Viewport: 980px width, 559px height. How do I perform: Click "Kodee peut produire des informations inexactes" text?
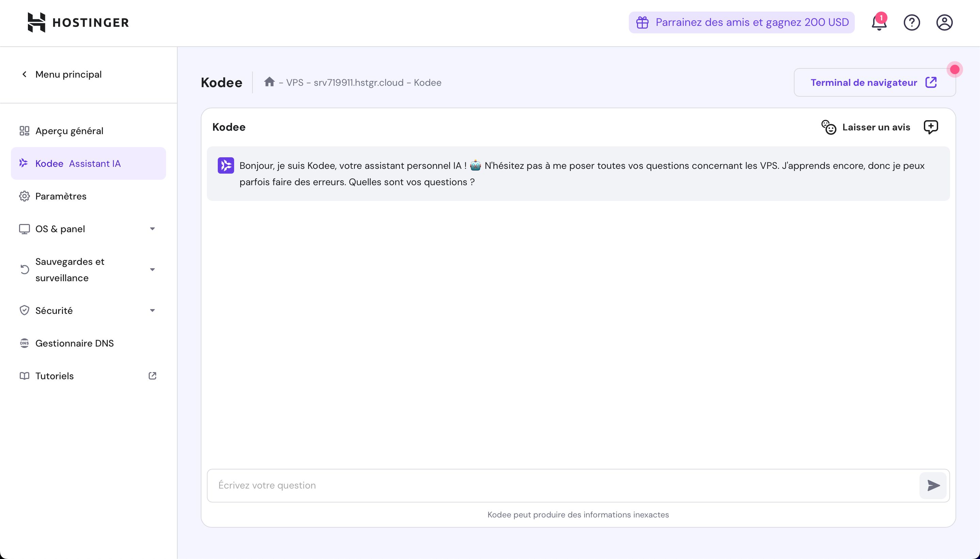point(578,515)
